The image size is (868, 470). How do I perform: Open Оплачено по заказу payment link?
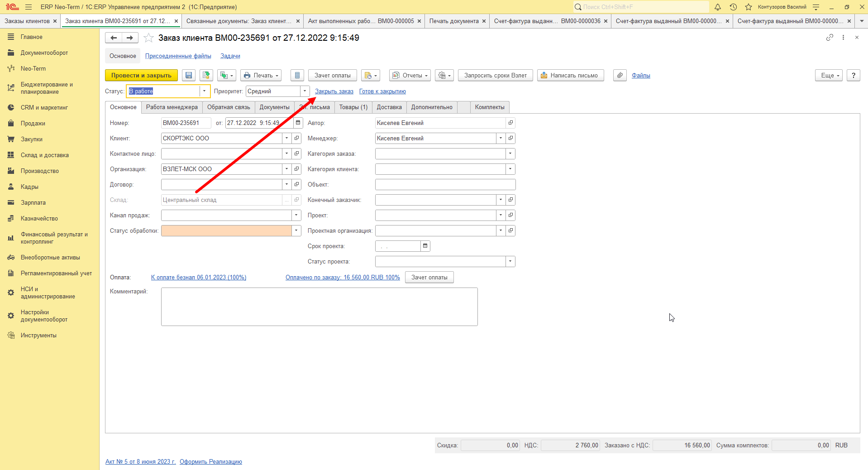click(343, 278)
